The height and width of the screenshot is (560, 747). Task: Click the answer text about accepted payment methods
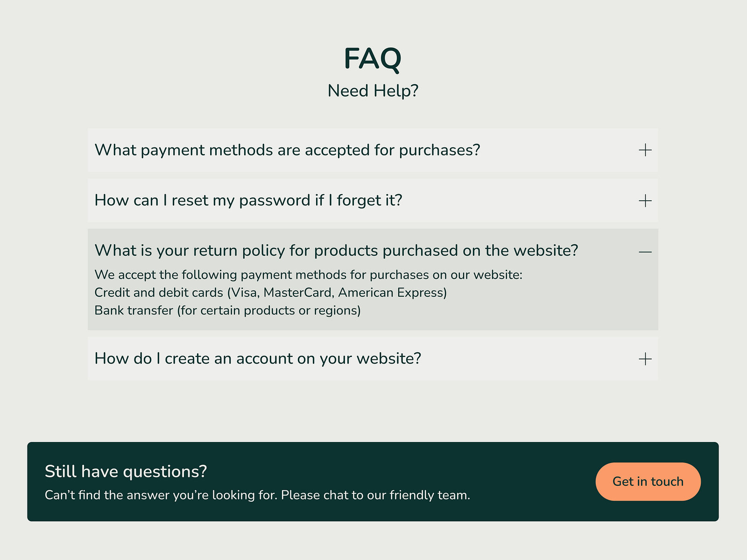point(309,275)
